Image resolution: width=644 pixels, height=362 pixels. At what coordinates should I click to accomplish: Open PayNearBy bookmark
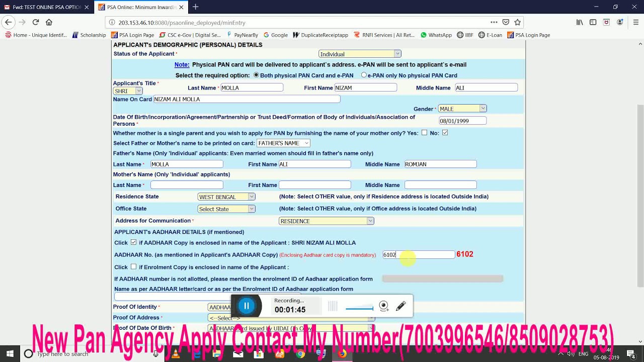click(x=242, y=35)
